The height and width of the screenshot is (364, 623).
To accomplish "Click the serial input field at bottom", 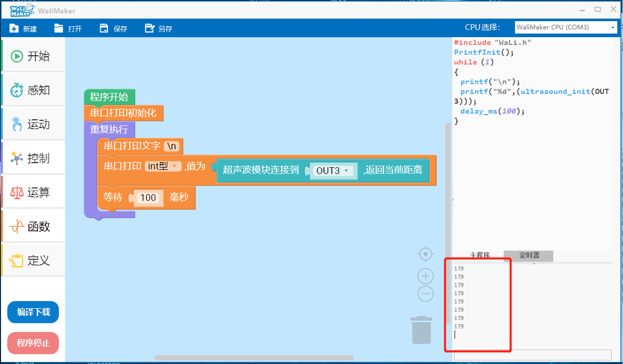I will [532, 355].
